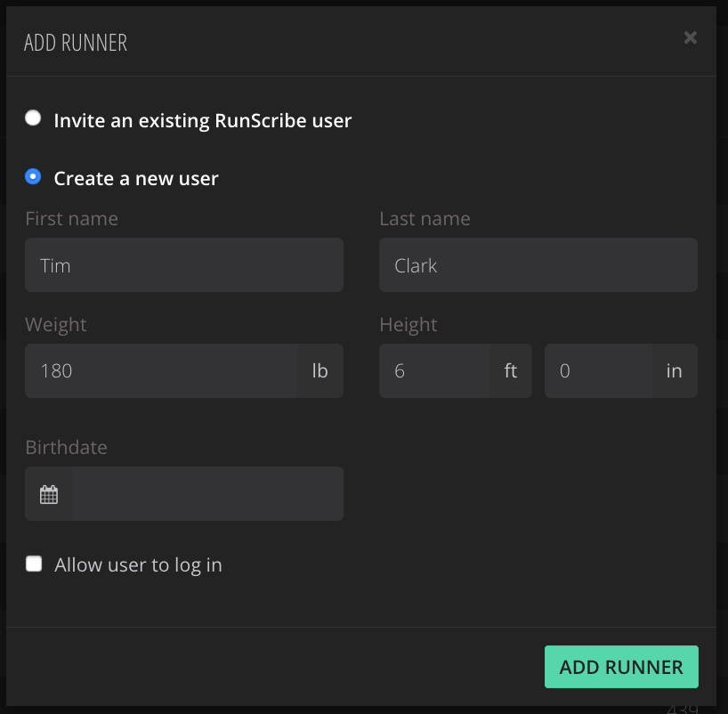728x714 pixels.
Task: Select Create a new user option
Action: (x=33, y=176)
